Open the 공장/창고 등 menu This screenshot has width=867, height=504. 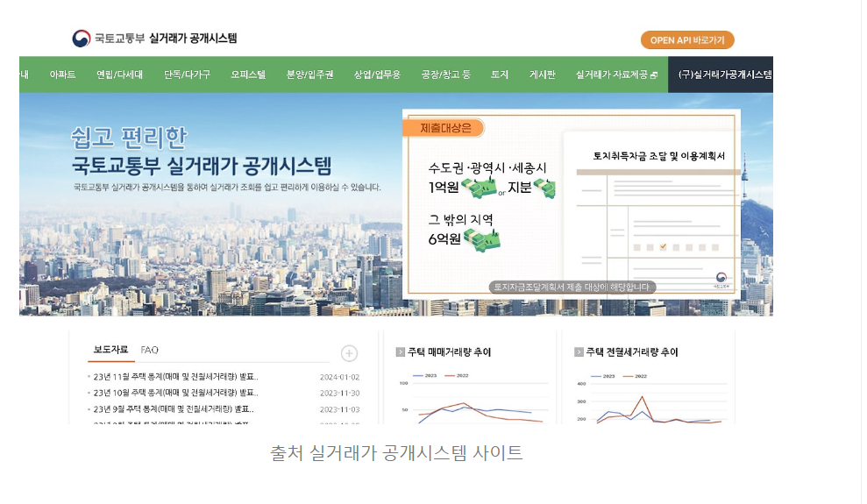[x=445, y=75]
